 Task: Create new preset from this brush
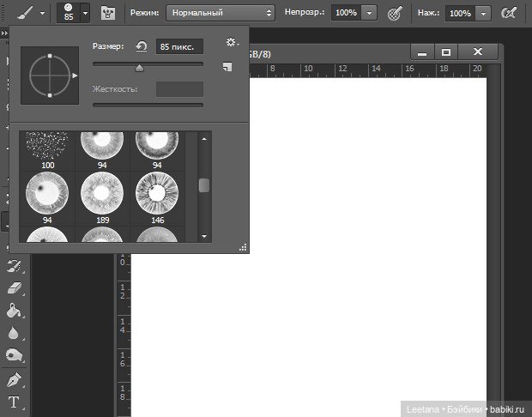[x=227, y=67]
